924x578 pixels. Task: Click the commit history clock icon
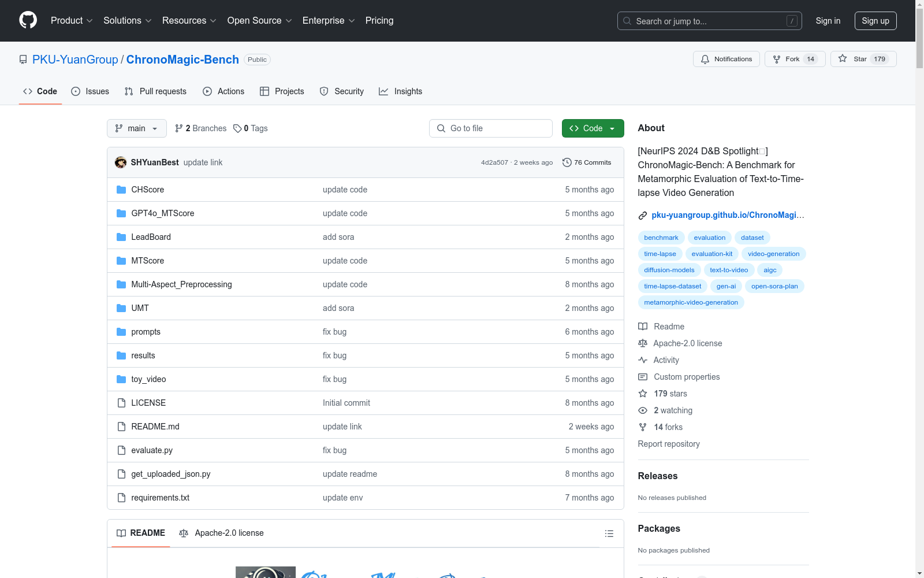click(567, 162)
